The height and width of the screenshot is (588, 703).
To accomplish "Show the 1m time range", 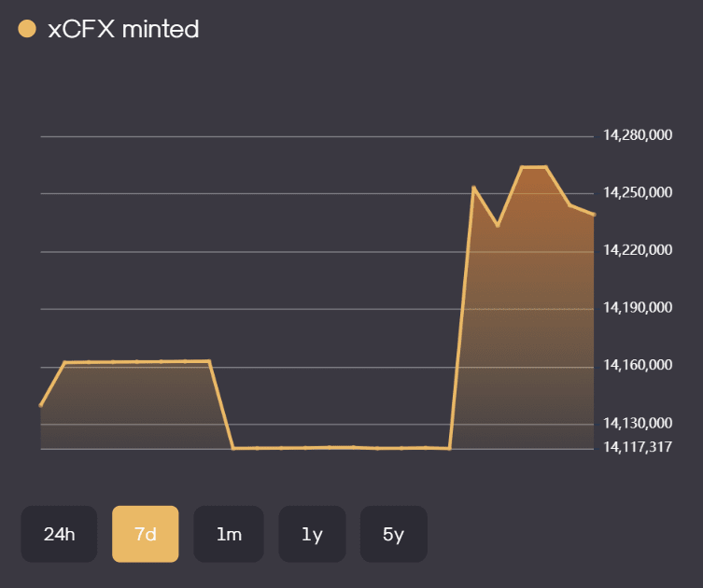I will tap(229, 534).
